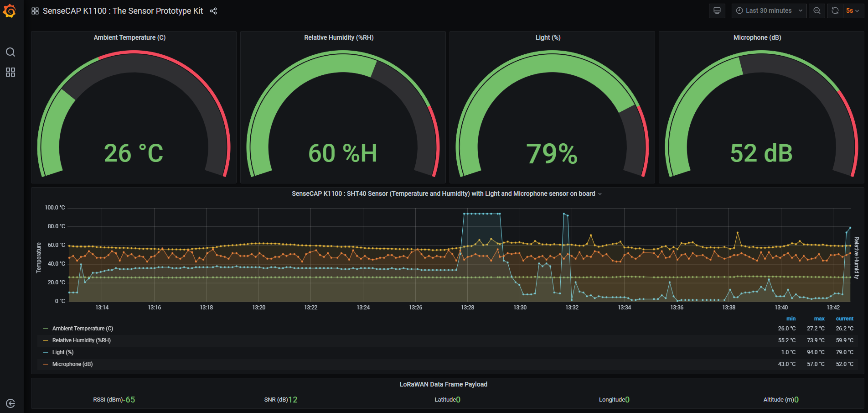
Task: Zoom out the time range
Action: pos(817,10)
